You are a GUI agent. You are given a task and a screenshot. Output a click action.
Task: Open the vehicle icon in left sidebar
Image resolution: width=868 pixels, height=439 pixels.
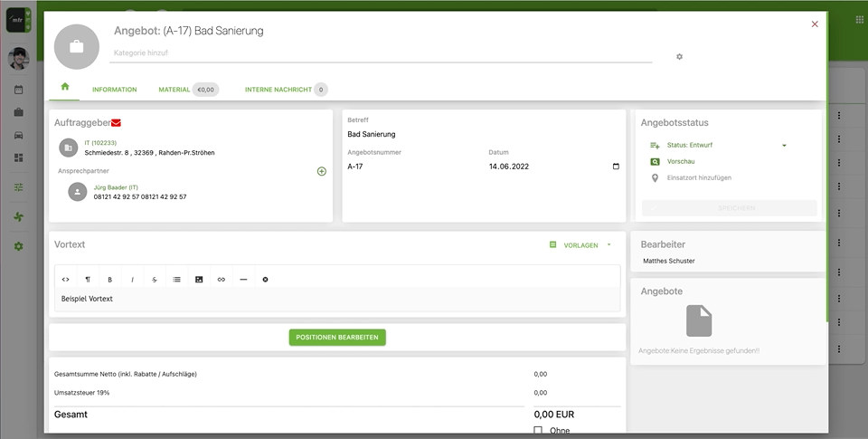(18, 135)
